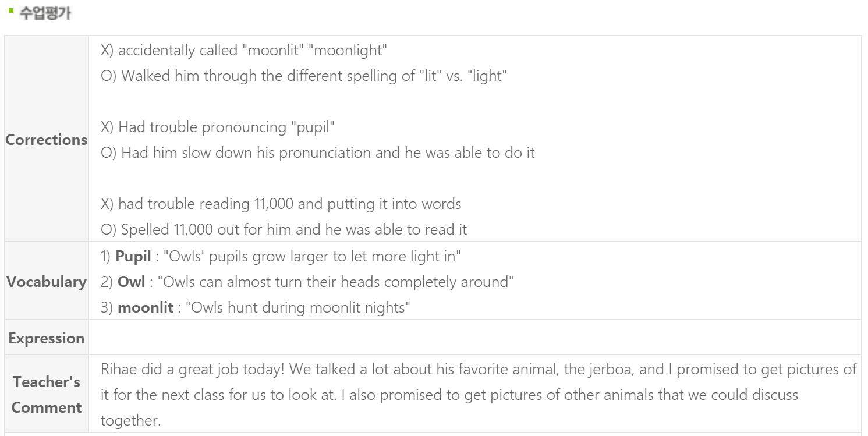Viewport: 868px width, 436px height.
Task: Click the 'Spelled 11,000 out for him' line
Action: click(284, 230)
